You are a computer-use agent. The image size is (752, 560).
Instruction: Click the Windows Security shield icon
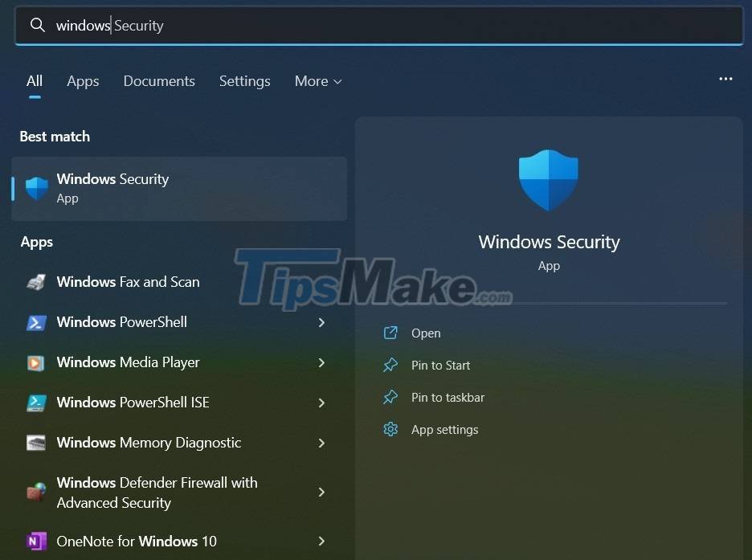(37, 186)
